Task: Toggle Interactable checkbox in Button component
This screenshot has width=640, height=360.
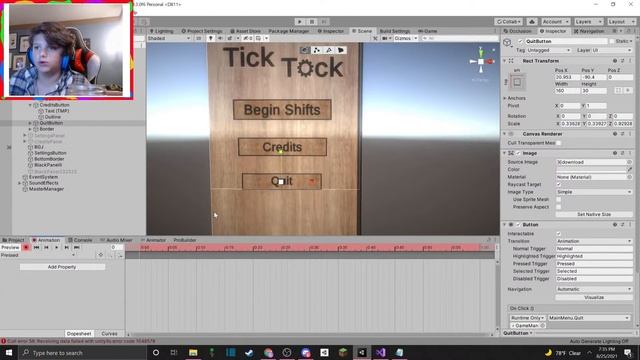Action: tap(558, 234)
